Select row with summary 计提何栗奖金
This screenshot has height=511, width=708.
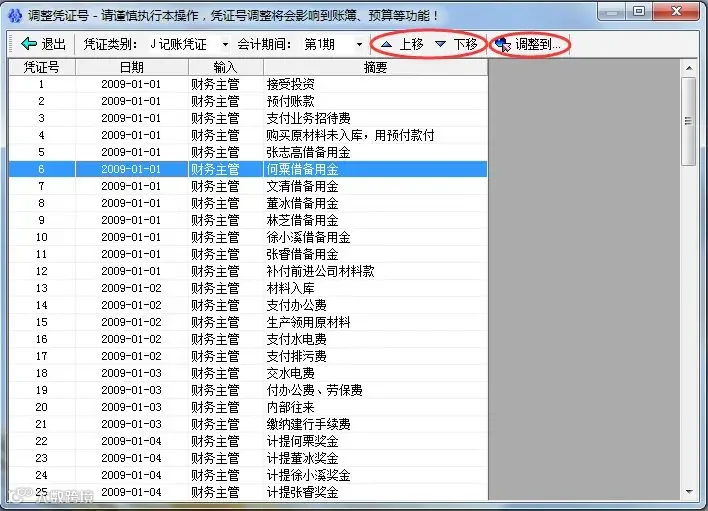[248, 441]
